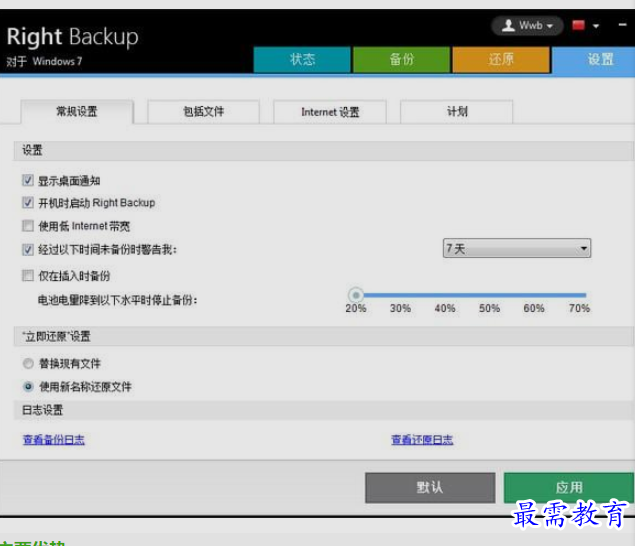Click the Right Backup logo title
Screen dimensions: 635x546
(x=72, y=37)
